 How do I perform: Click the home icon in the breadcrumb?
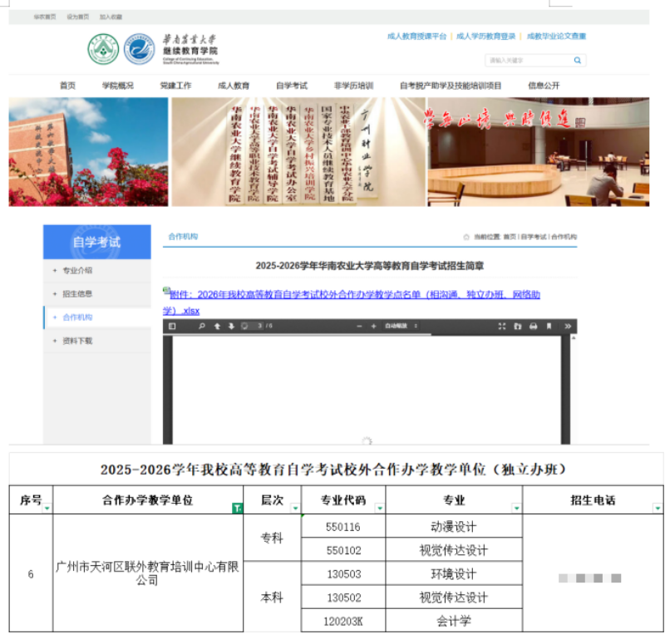466,237
